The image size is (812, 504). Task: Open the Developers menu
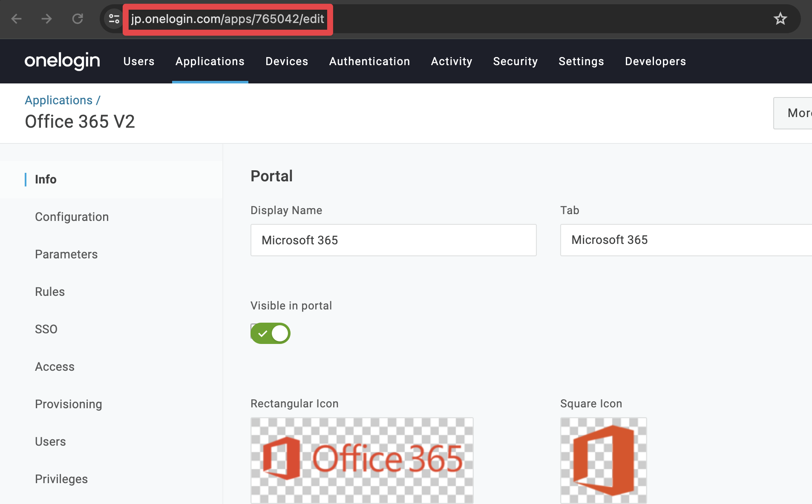[x=655, y=61]
